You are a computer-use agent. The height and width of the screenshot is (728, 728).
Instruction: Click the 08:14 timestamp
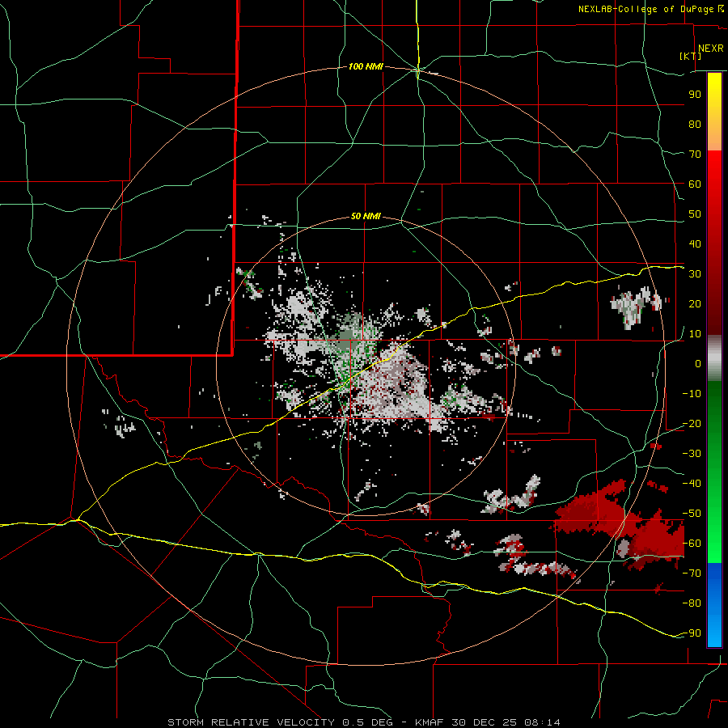(542, 722)
